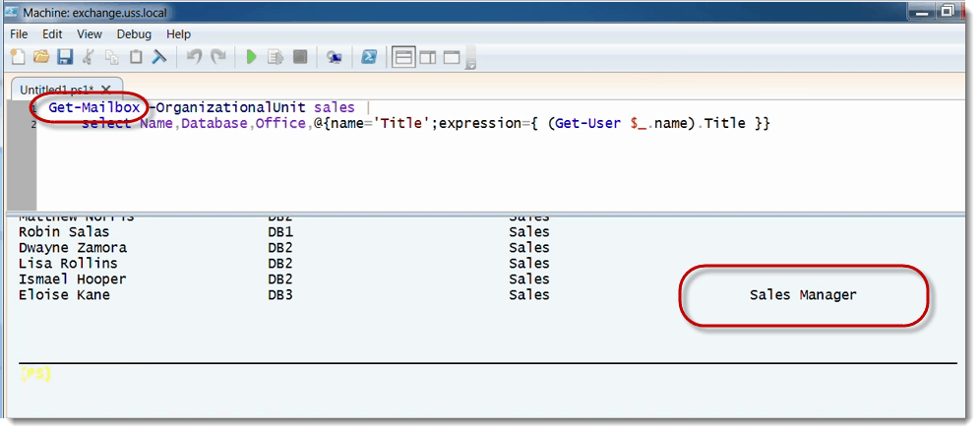The width and height of the screenshot is (980, 433).
Task: Open a script with the folder icon
Action: [41, 57]
